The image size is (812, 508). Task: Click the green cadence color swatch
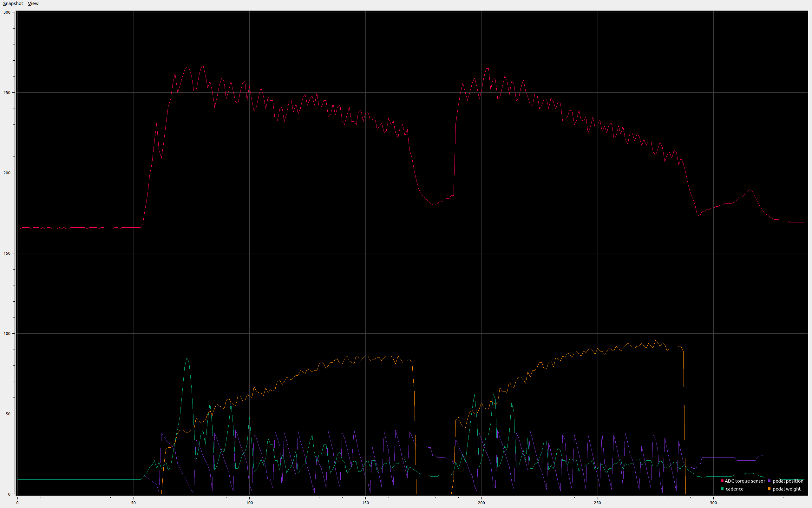[x=722, y=489]
